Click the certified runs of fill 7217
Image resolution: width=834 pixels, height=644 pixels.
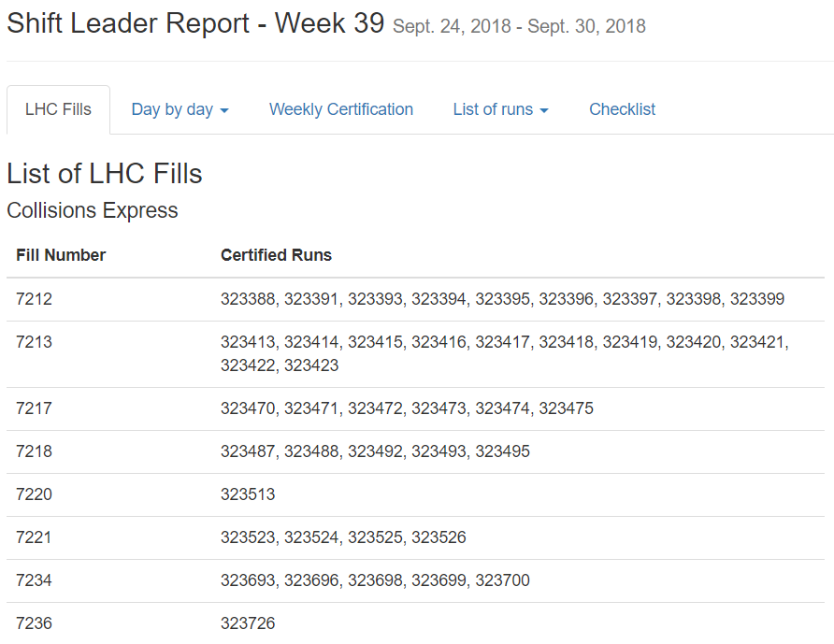(x=407, y=408)
